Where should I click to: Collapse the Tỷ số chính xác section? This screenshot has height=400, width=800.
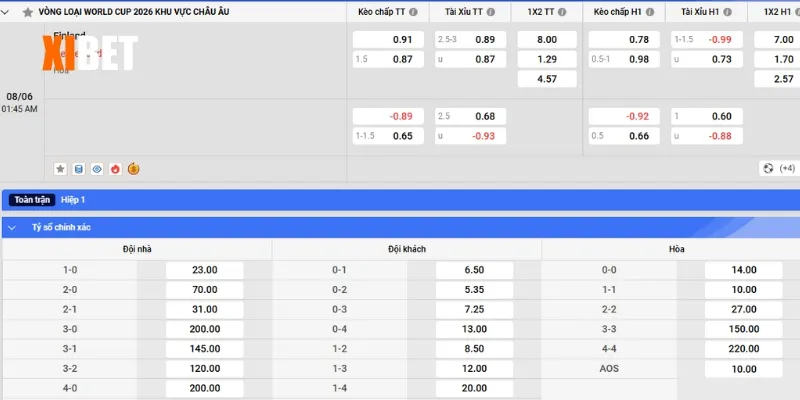[x=12, y=228]
